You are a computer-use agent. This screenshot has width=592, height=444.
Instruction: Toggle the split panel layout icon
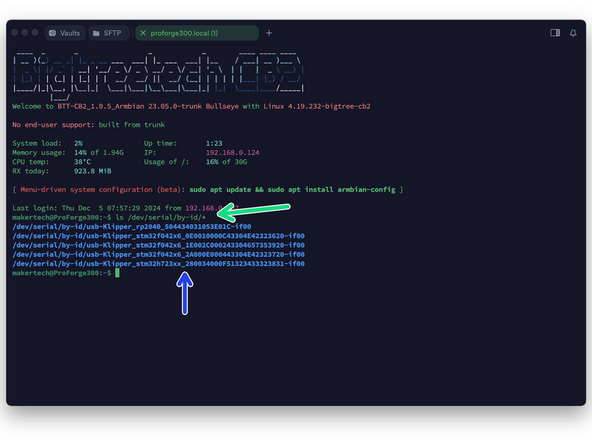pyautogui.click(x=555, y=33)
